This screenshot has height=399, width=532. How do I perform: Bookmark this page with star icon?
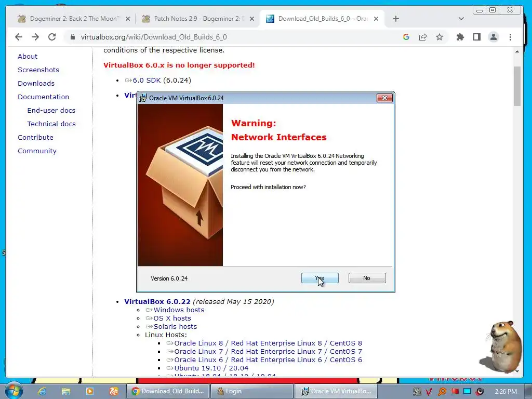pyautogui.click(x=440, y=37)
